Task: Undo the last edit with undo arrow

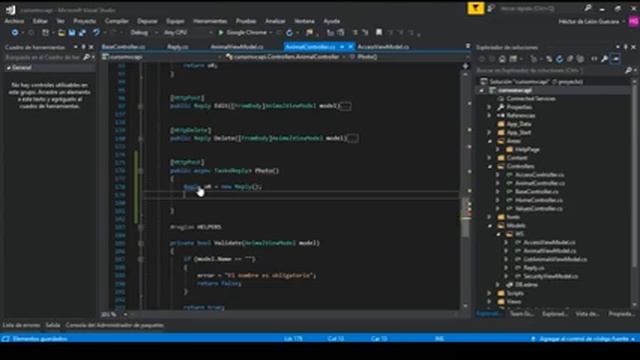Action: pyautogui.click(x=96, y=32)
